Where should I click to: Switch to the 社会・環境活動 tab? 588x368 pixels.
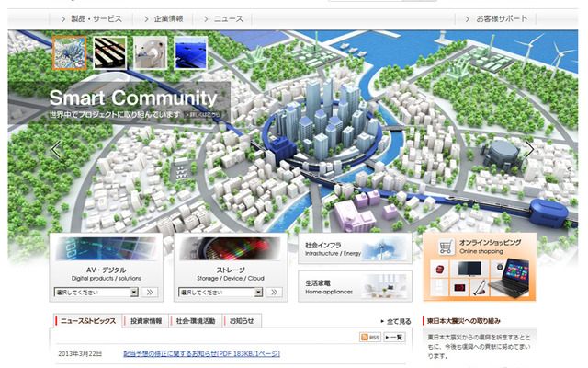pos(195,321)
